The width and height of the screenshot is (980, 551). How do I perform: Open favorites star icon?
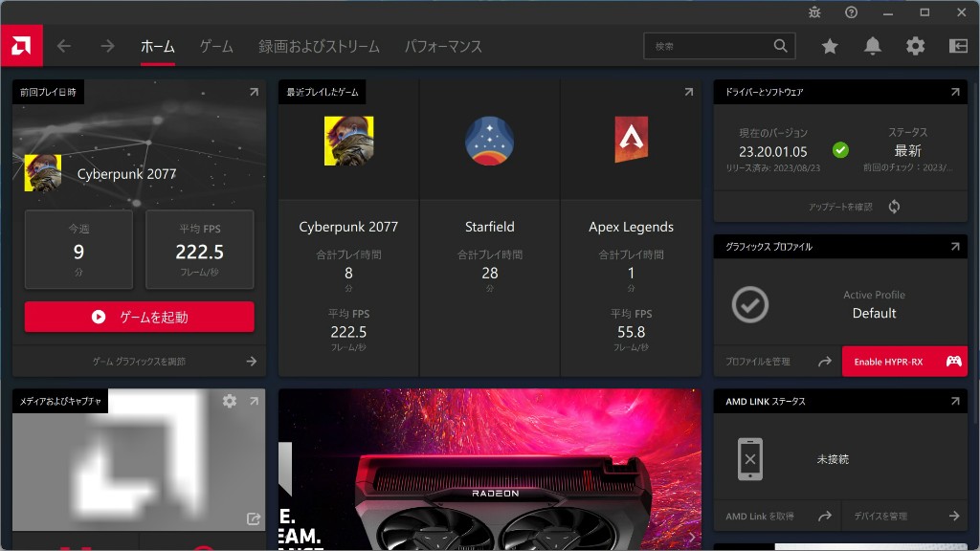point(830,46)
